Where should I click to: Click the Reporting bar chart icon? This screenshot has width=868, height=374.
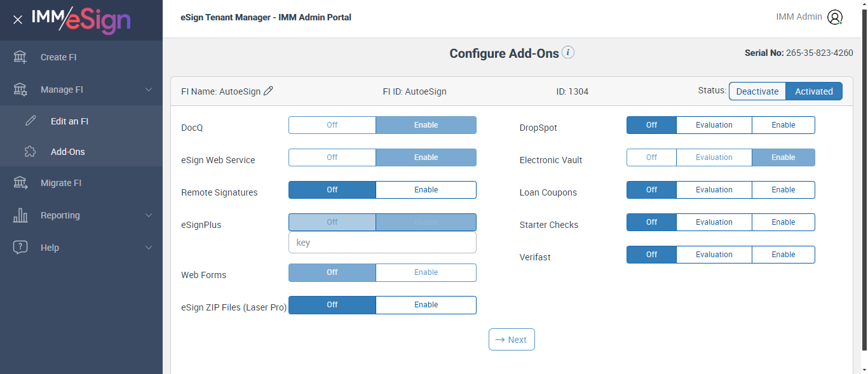pos(20,215)
